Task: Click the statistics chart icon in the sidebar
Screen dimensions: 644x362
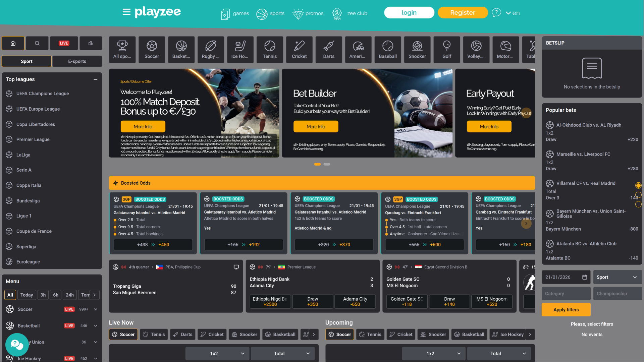Action: pos(91,43)
